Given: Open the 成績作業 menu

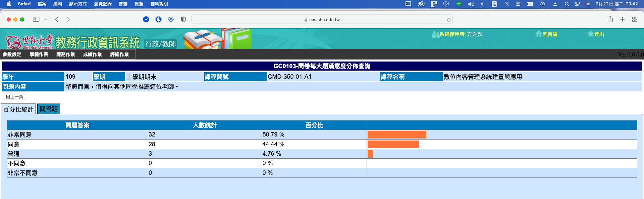Looking at the screenshot, I should pos(93,54).
